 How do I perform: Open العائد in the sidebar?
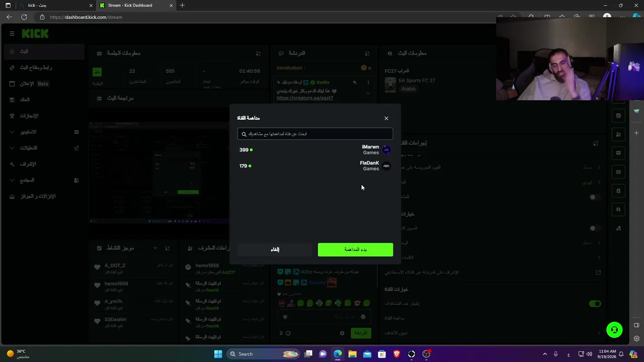44,100
